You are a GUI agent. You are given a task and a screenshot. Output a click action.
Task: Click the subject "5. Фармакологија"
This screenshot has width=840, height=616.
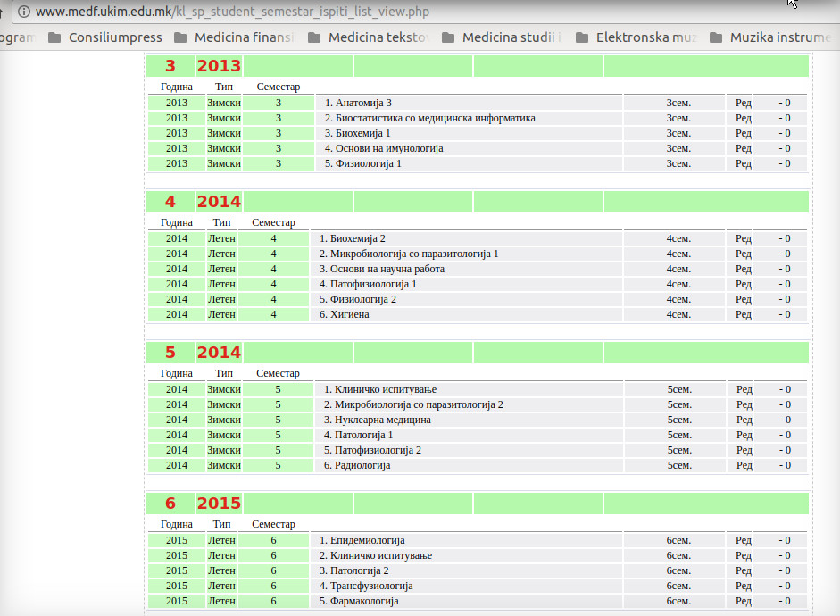pos(359,601)
